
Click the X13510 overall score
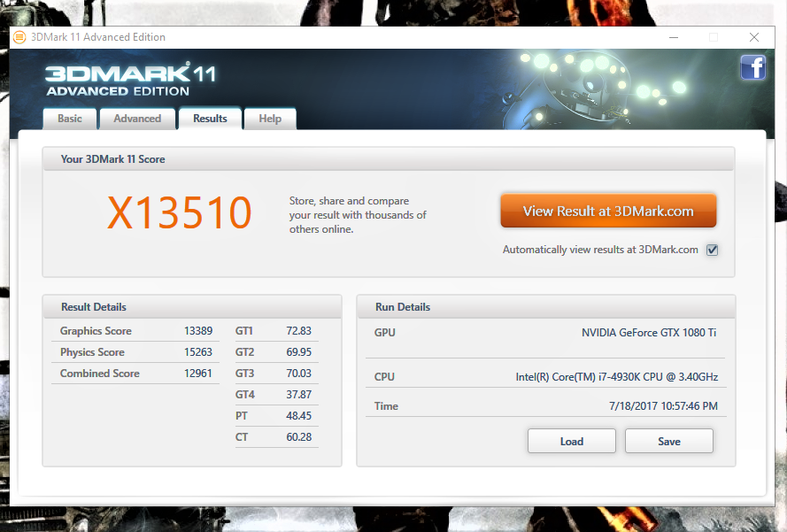179,212
